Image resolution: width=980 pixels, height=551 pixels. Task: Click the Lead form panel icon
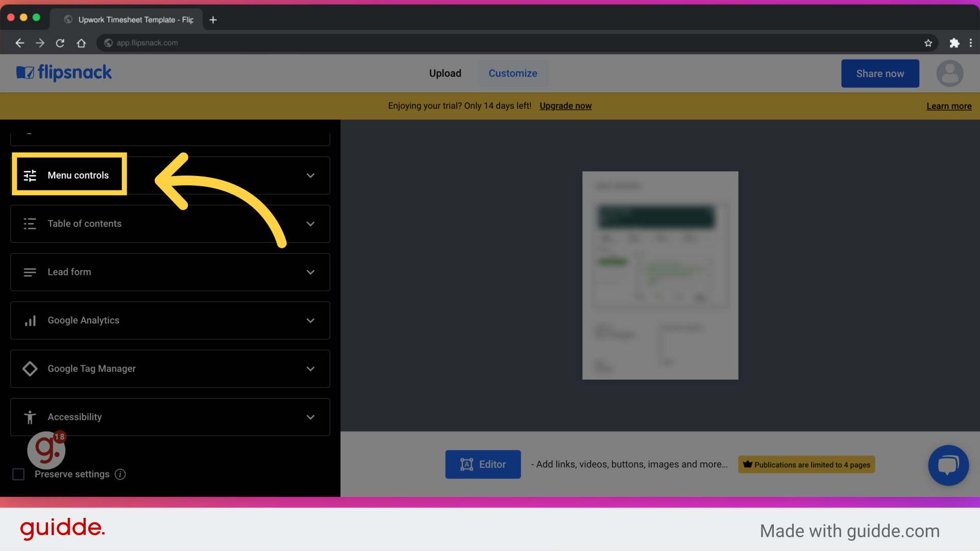(x=30, y=272)
